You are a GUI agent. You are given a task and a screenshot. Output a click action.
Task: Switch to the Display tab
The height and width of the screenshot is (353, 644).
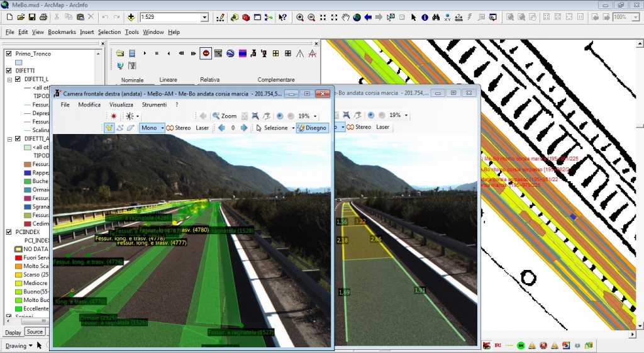click(x=13, y=332)
